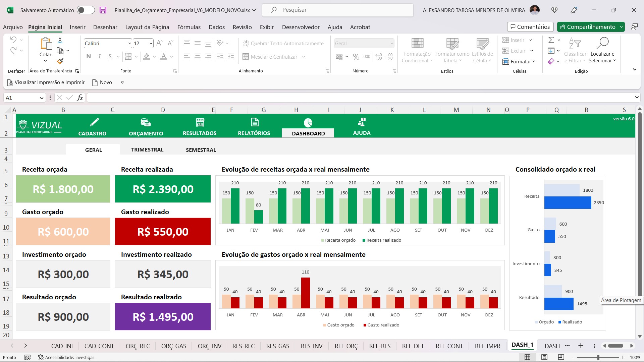Screen dimensions: 644x362
Task: Open the Fórmulas ribbon tab
Action: coord(189,27)
